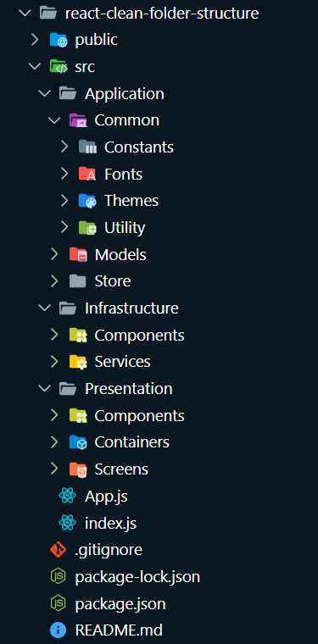Select the Services folder name

tap(122, 363)
